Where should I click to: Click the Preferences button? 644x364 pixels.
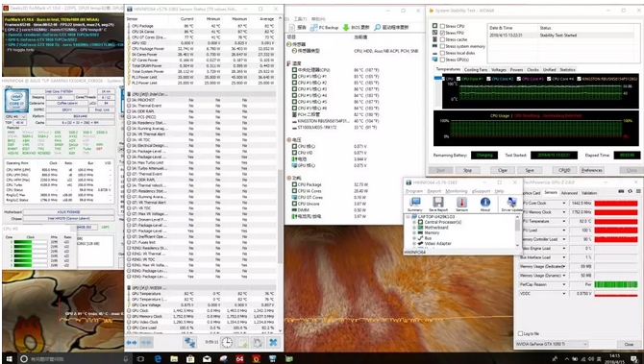[x=592, y=170]
